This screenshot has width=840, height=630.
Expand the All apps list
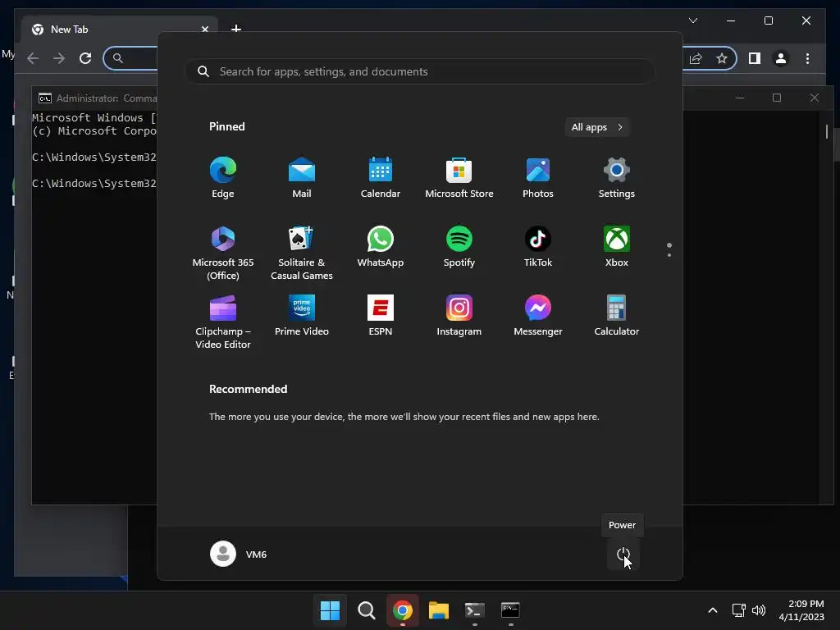pyautogui.click(x=597, y=127)
